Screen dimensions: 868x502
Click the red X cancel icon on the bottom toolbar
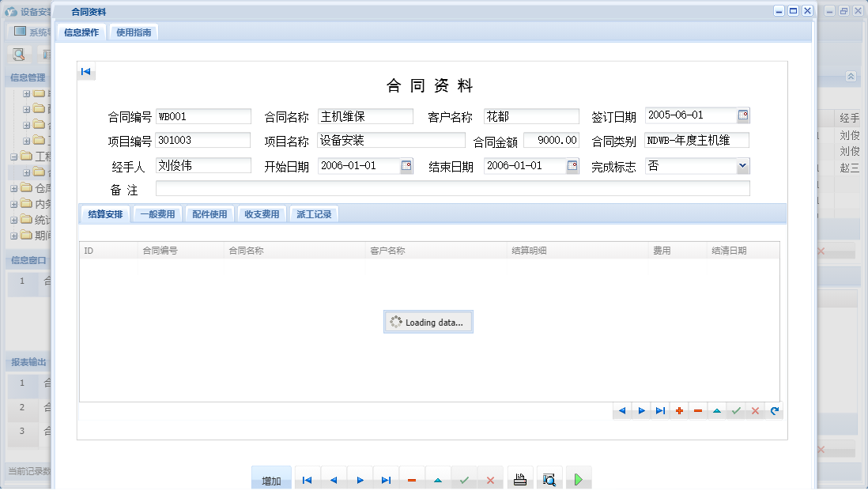point(492,478)
